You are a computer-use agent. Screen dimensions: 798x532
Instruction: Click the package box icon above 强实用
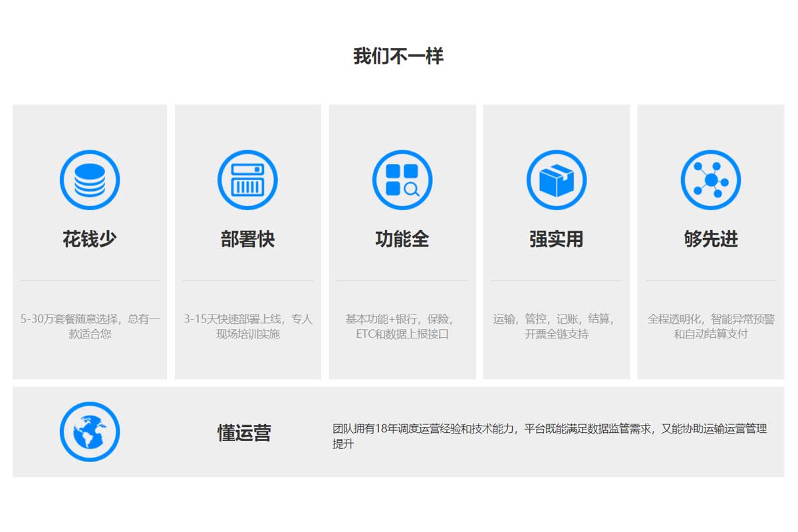(557, 180)
